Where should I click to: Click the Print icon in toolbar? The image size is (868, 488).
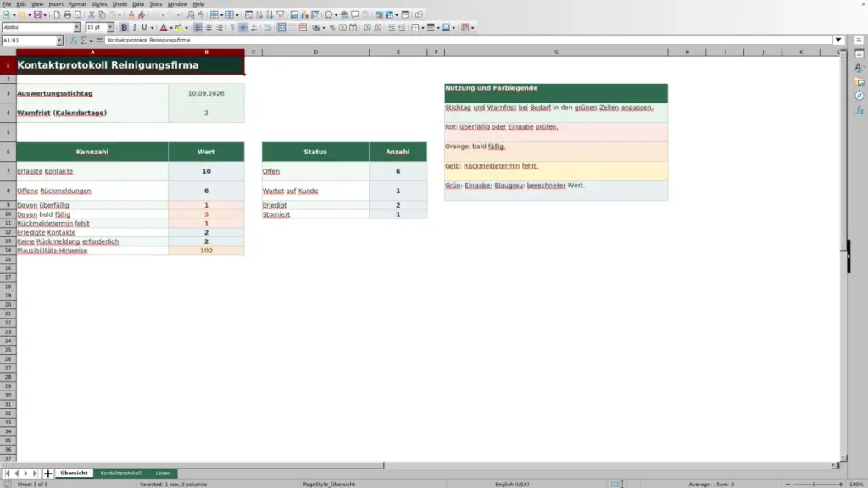click(67, 15)
